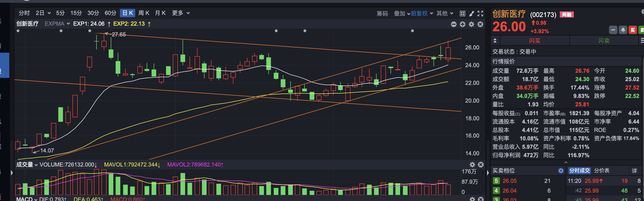Switch to 分价表 view

pyautogui.click(x=602, y=171)
